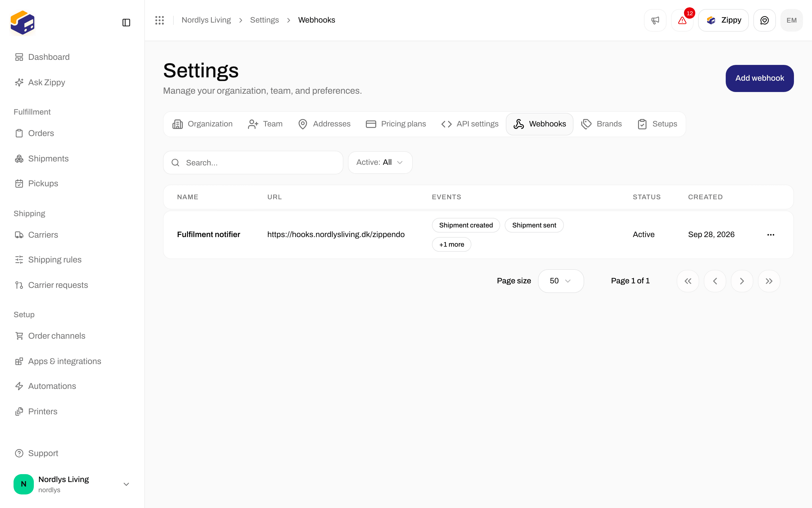The width and height of the screenshot is (812, 508).
Task: Go to last page arrow
Action: tap(769, 281)
